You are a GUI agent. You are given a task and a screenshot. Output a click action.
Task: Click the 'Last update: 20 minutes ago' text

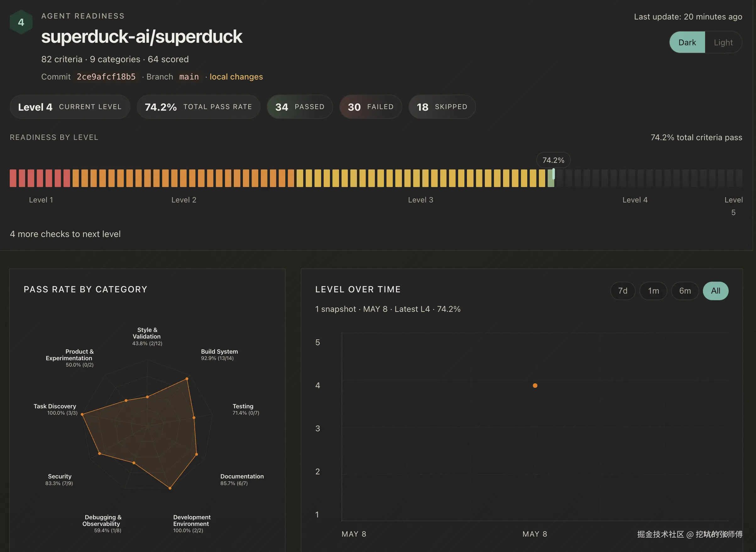(688, 17)
